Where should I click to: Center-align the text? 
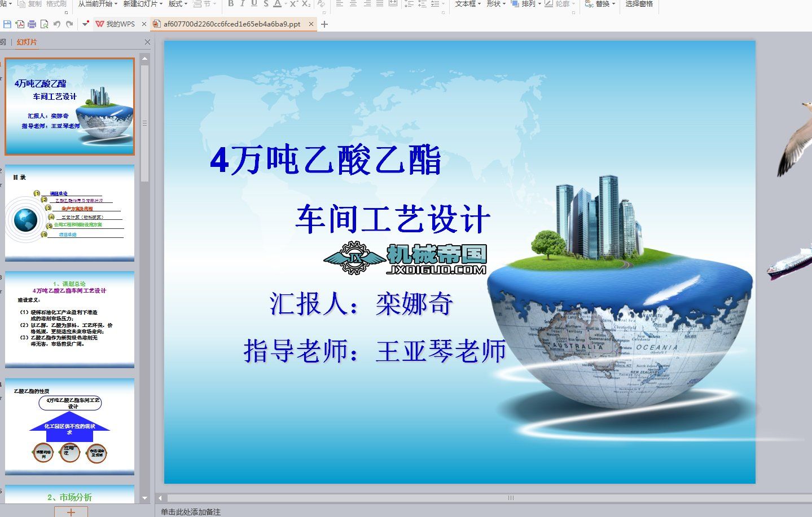coord(353,3)
